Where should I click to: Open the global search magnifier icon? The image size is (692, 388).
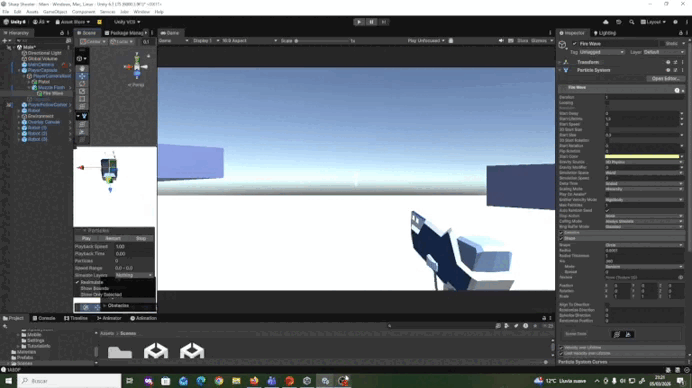(632, 22)
